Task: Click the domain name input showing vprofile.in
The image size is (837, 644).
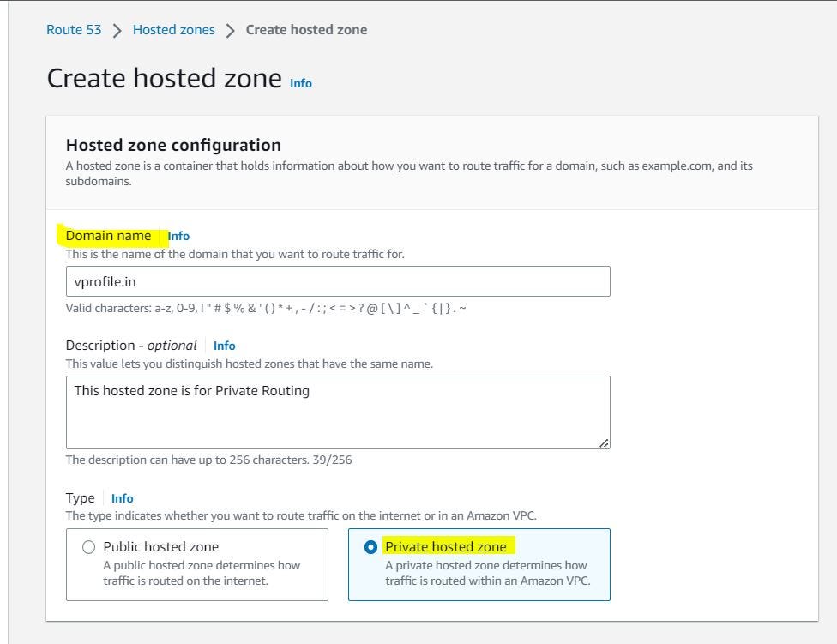Action: [338, 280]
